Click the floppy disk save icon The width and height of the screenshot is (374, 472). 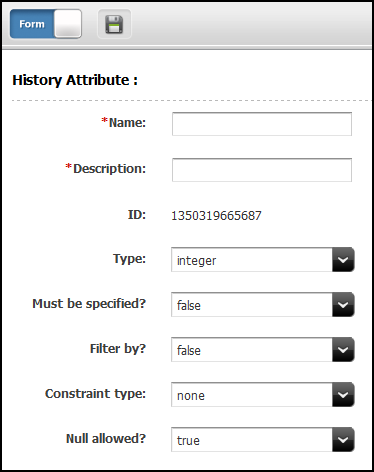click(x=114, y=24)
